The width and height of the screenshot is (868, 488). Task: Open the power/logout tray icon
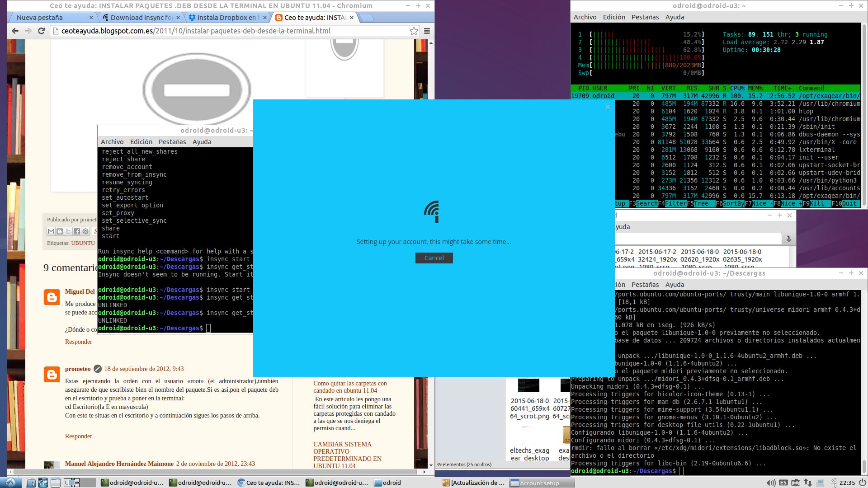[862, 483]
